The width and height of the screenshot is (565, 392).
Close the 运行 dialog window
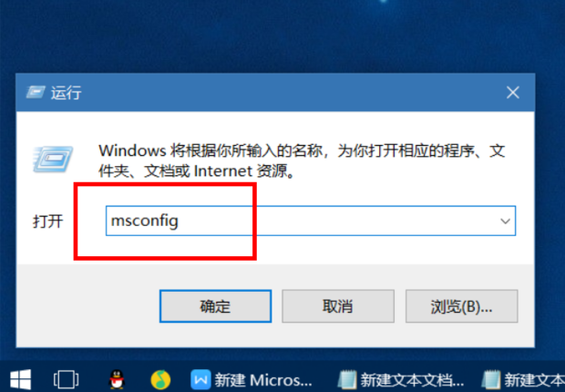click(x=513, y=93)
